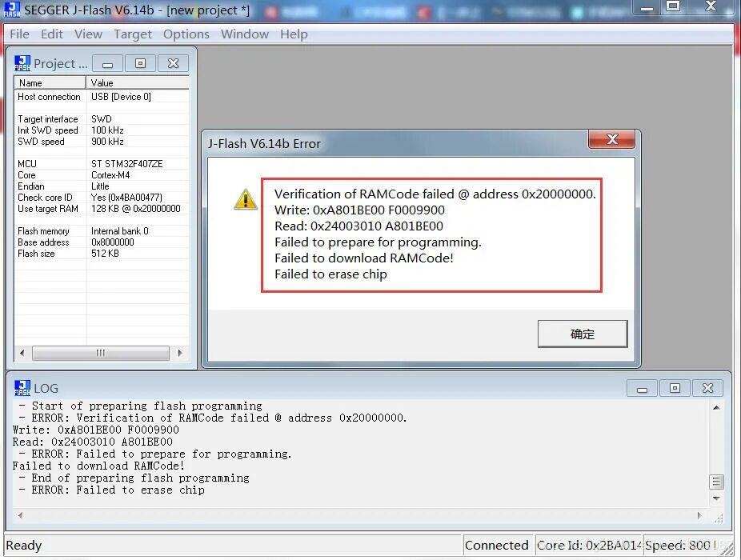Viewport: 741px width, 560px height.
Task: Click LOG horizontal scroll left arrow
Action: [x=20, y=515]
